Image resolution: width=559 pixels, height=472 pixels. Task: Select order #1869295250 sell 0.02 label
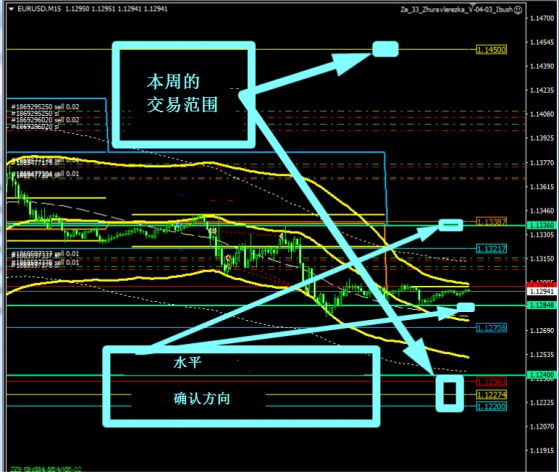pyautogui.click(x=45, y=107)
